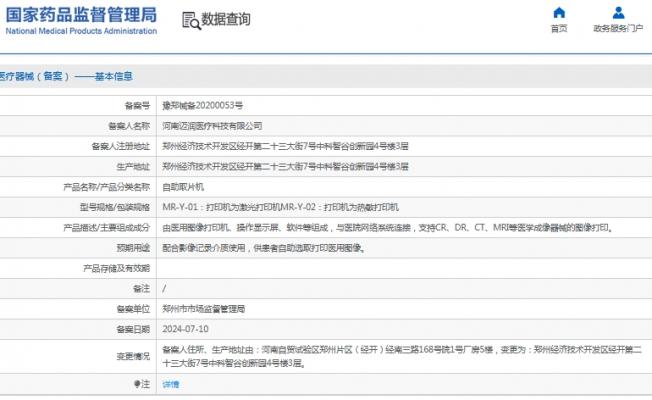Screen dimensions: 652x400
Task: Select company name 河南迈润医疗科技有限公司
Action: point(212,126)
